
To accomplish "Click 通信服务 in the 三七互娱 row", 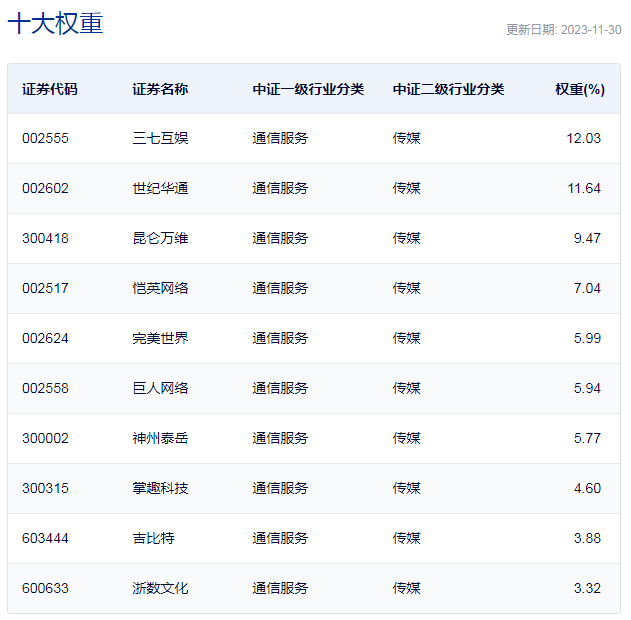I will click(280, 138).
